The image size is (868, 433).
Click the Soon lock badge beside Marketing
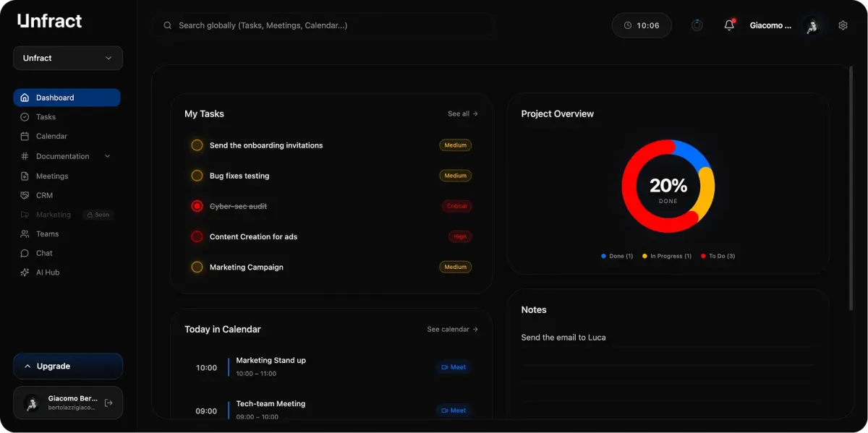[98, 215]
